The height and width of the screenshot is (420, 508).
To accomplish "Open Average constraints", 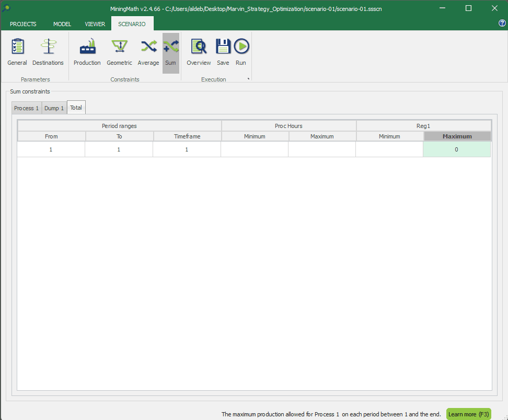I will click(148, 52).
